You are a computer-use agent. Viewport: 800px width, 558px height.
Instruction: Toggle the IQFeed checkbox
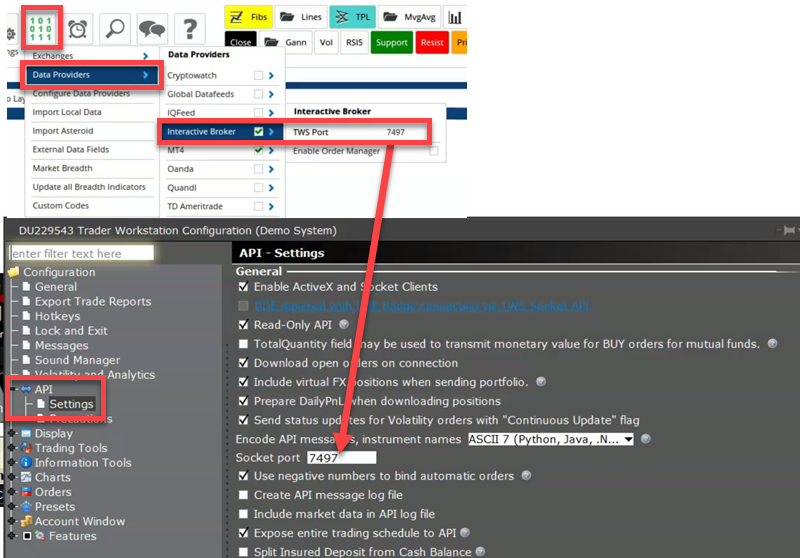click(x=259, y=113)
